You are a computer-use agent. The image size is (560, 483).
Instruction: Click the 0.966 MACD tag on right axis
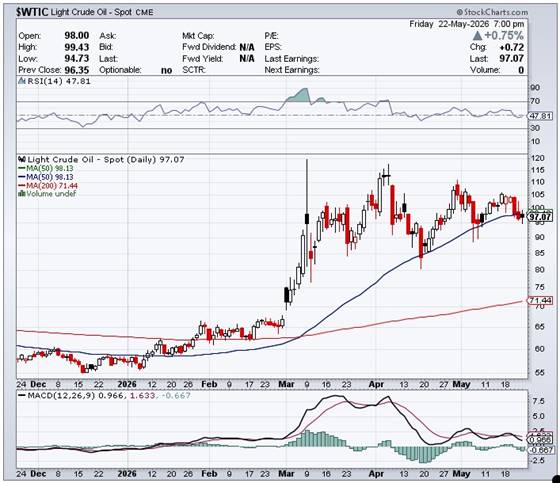(x=540, y=440)
